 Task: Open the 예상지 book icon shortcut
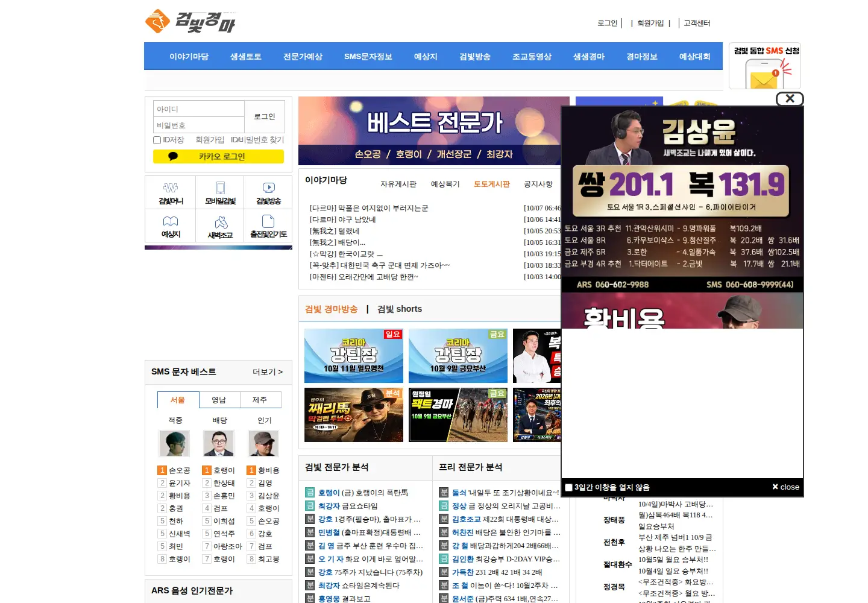(171, 226)
